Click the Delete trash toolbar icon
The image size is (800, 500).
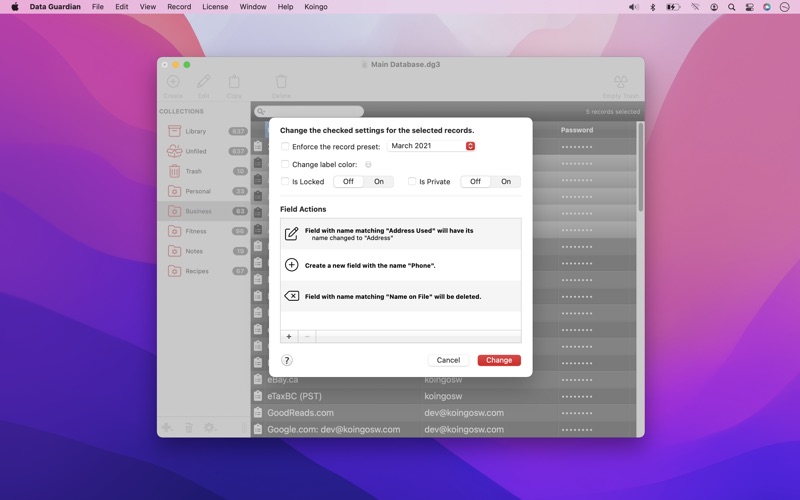tap(281, 82)
